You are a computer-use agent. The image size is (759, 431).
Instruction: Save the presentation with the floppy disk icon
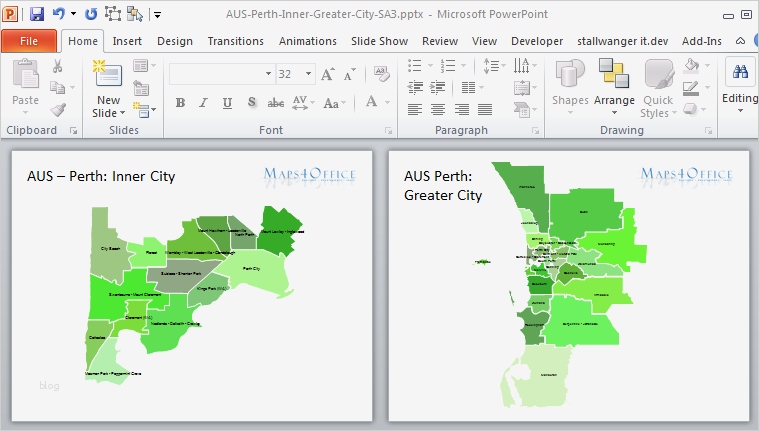pos(37,14)
